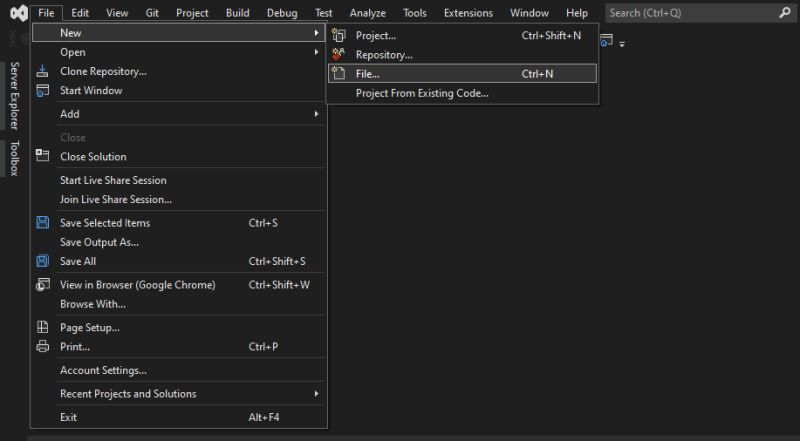Click the Page Setup icon

tap(43, 327)
